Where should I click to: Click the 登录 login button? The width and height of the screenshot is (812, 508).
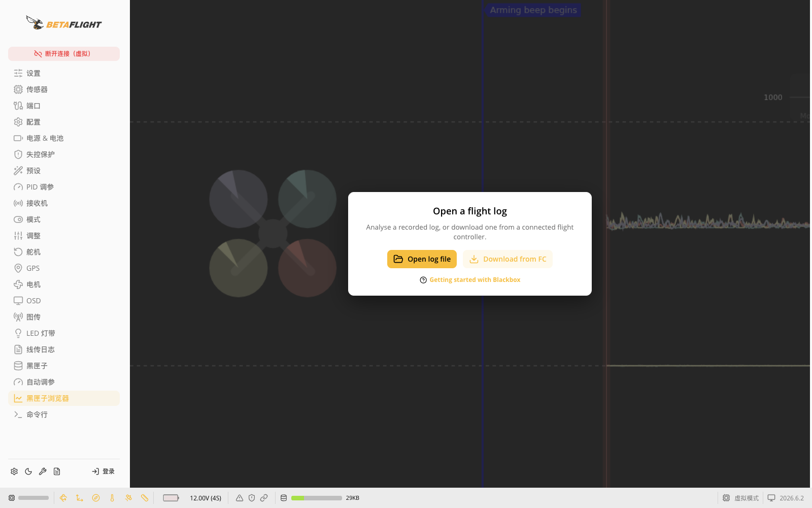[104, 471]
